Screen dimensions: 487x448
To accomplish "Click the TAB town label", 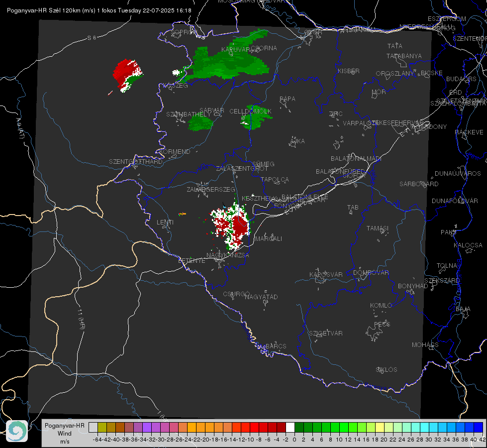I will coord(353,208).
